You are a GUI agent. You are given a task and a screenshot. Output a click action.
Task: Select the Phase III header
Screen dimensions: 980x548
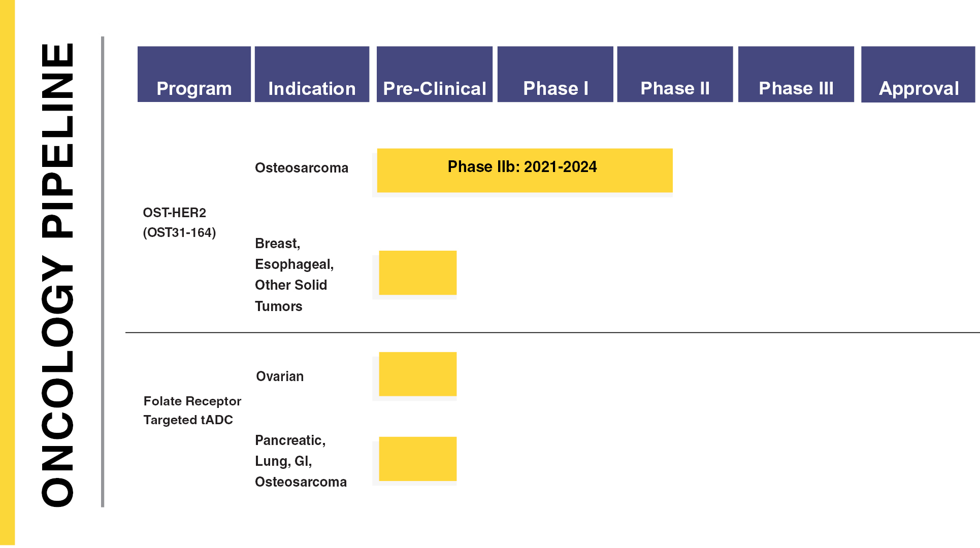796,74
